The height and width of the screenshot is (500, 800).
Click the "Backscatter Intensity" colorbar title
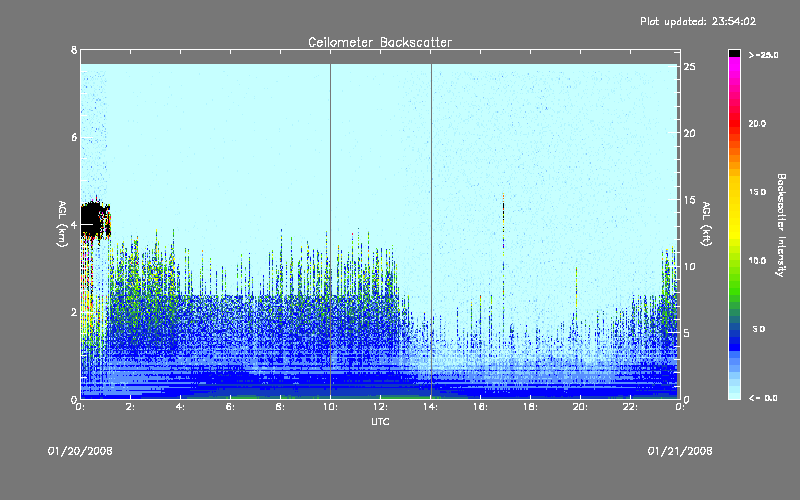[781, 225]
